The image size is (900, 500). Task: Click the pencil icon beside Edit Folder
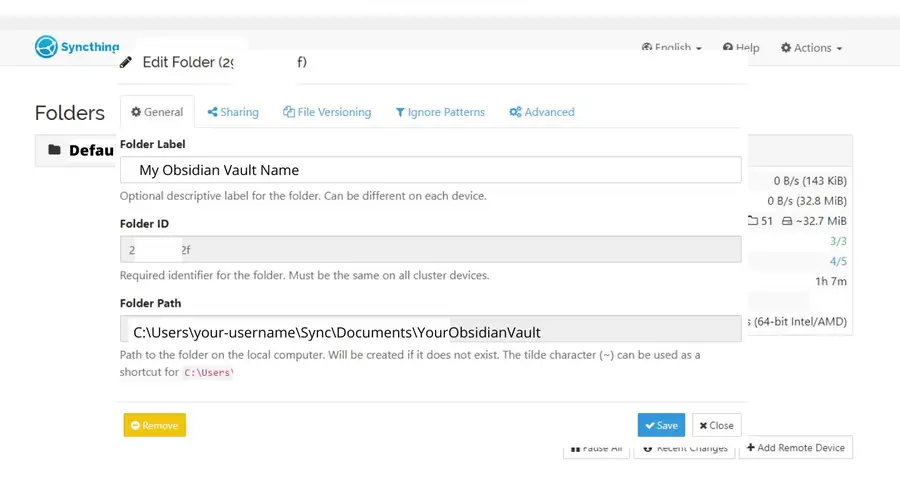[126, 62]
